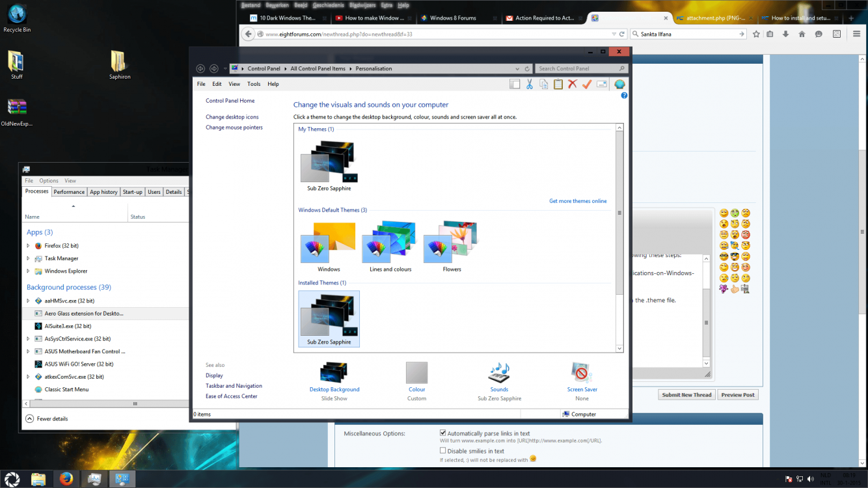Viewport: 868px width, 488px height.
Task: Go to Control Panel Home
Action: pyautogui.click(x=230, y=101)
